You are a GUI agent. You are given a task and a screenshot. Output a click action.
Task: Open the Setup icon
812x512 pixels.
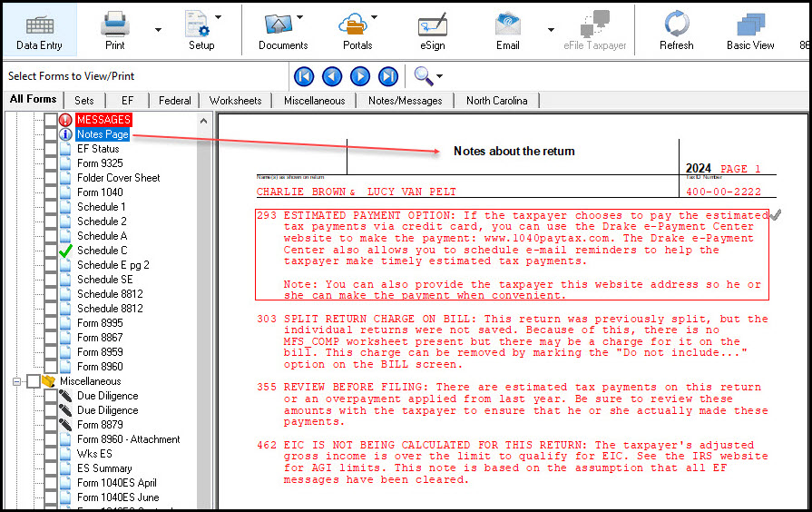(197, 24)
